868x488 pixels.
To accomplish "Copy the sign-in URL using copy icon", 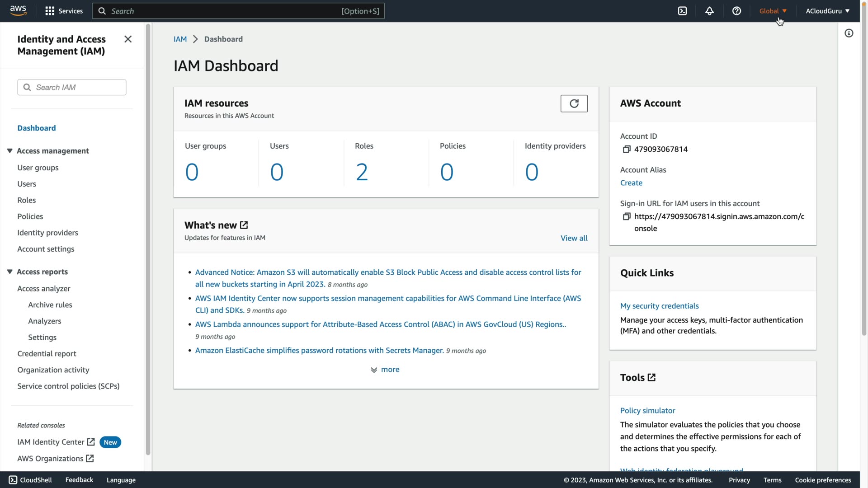I will [626, 216].
